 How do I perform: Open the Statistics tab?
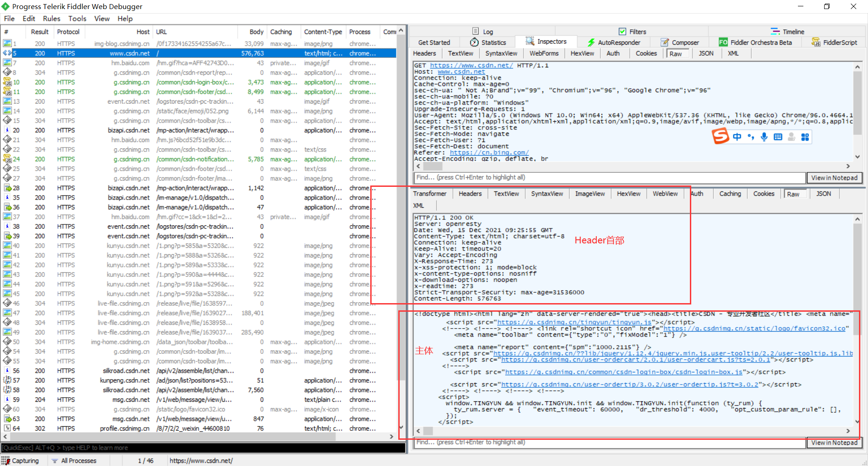[x=488, y=43]
